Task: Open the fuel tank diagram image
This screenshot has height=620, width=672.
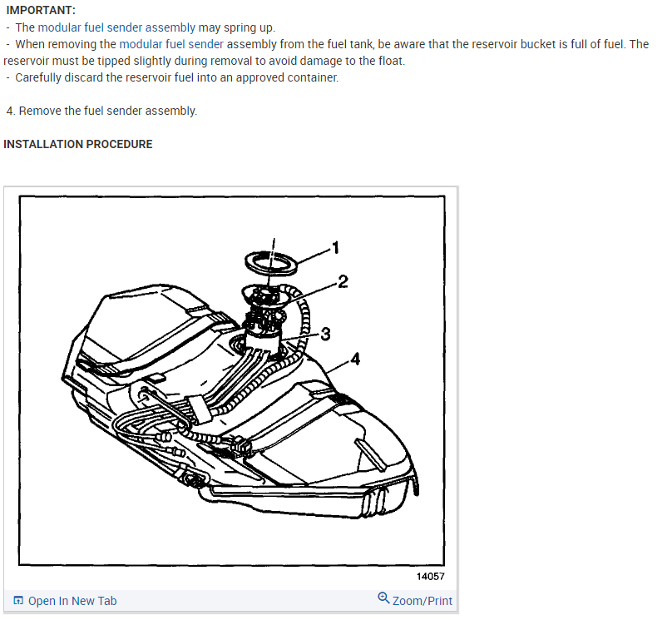Action: pyautogui.click(x=232, y=380)
